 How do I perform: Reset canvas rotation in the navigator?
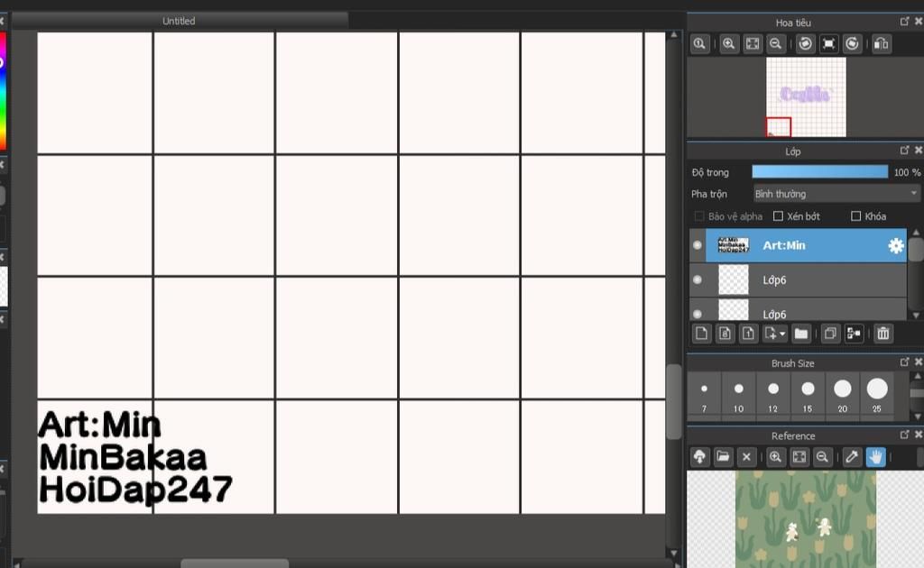tap(828, 43)
